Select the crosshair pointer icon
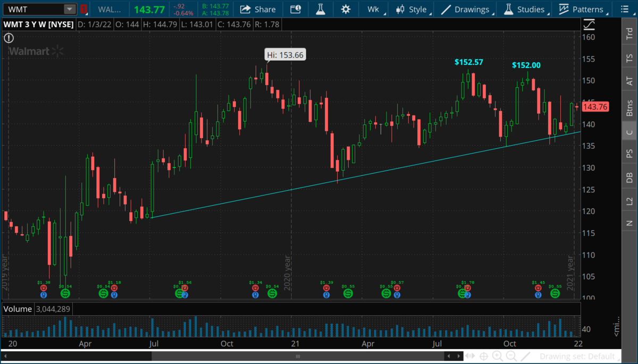The height and width of the screenshot is (364, 638). 484,356
